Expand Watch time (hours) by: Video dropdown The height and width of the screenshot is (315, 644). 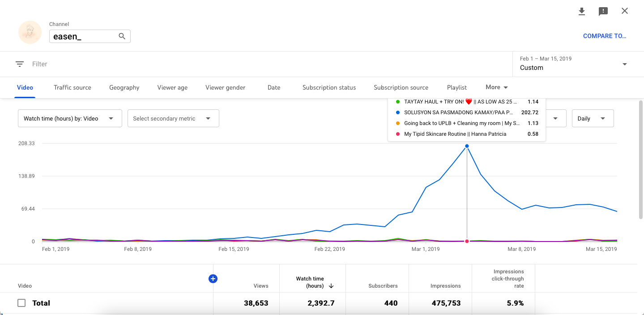coord(70,118)
